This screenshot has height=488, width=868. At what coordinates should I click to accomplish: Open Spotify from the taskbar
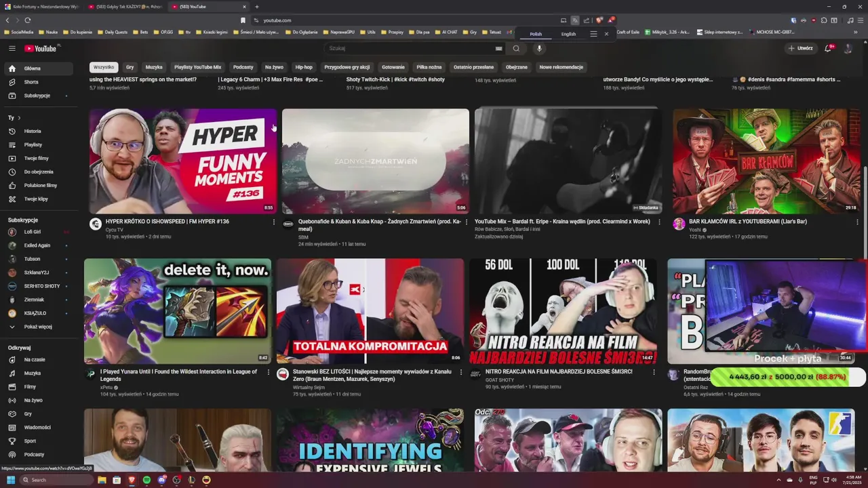146,480
